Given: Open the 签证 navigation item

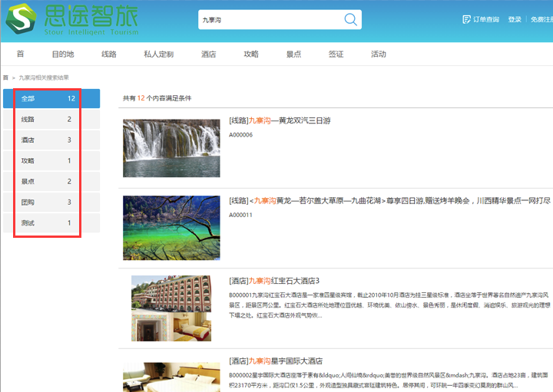Looking at the screenshot, I should tap(336, 54).
